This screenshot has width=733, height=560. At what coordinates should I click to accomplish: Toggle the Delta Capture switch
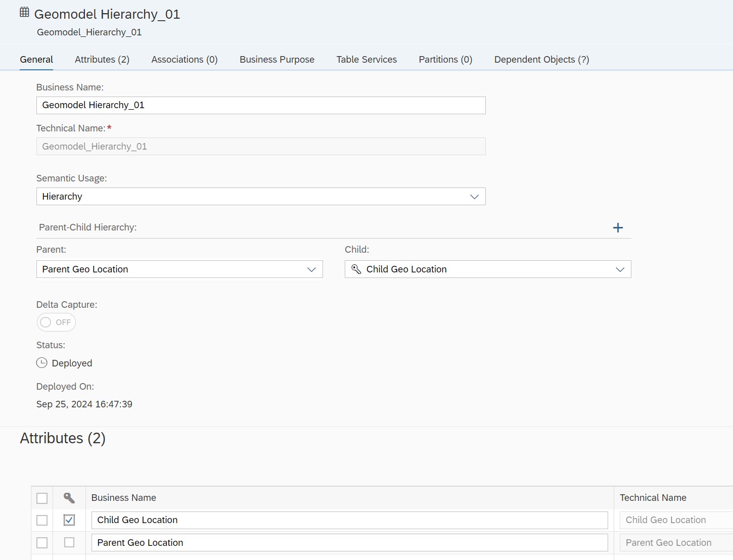pos(56,322)
